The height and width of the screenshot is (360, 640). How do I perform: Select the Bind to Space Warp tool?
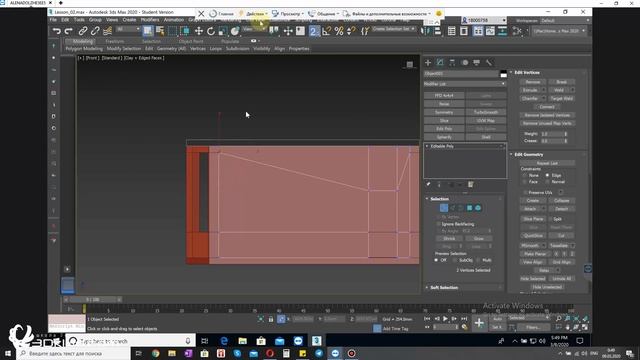(107, 31)
